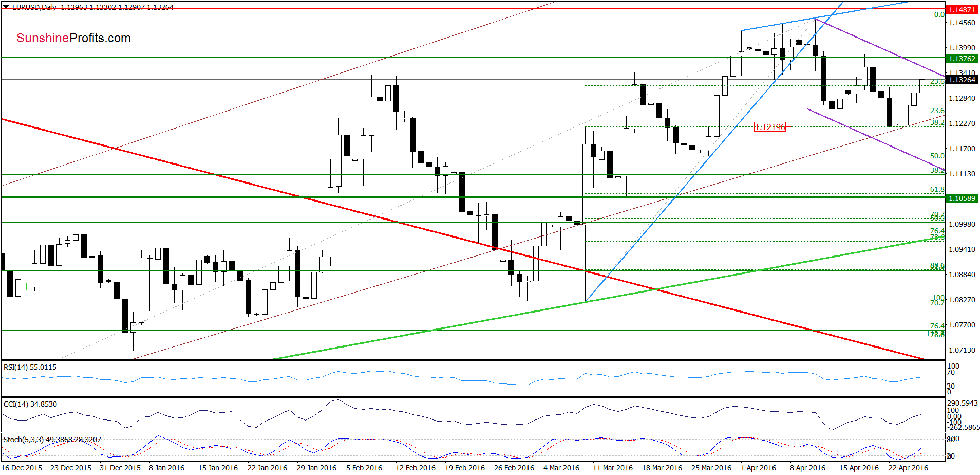Click the 15 Apr 2016 date label
Screen dimensions: 980x475
pyautogui.click(x=859, y=468)
